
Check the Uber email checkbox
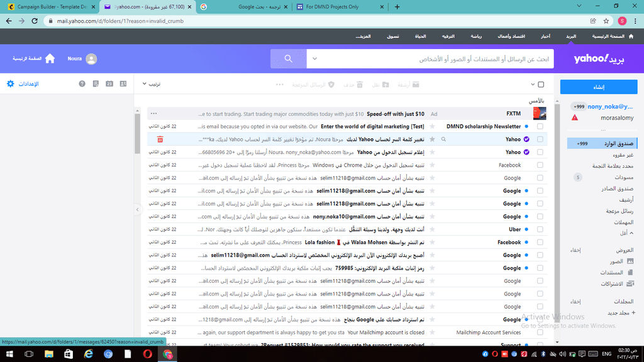(x=540, y=229)
